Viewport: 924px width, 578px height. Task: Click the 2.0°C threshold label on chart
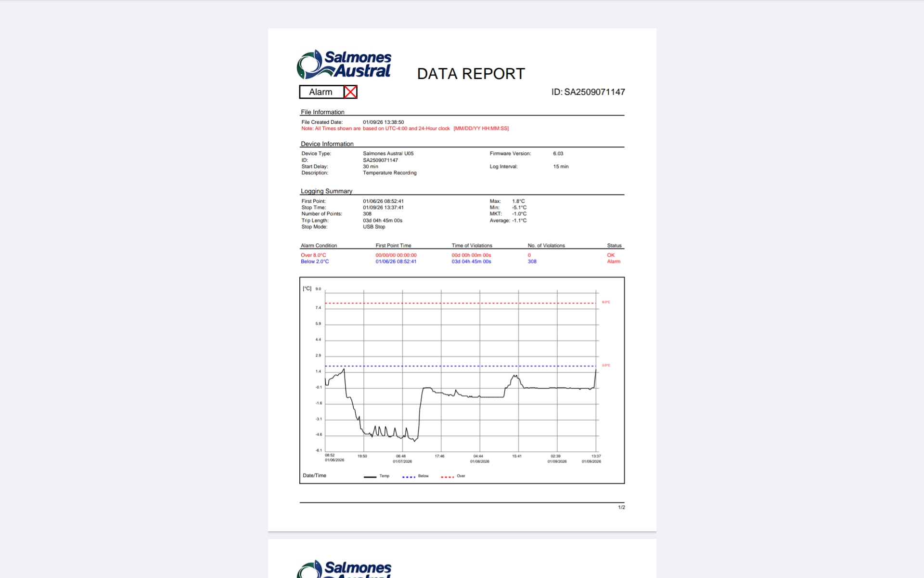(x=606, y=365)
